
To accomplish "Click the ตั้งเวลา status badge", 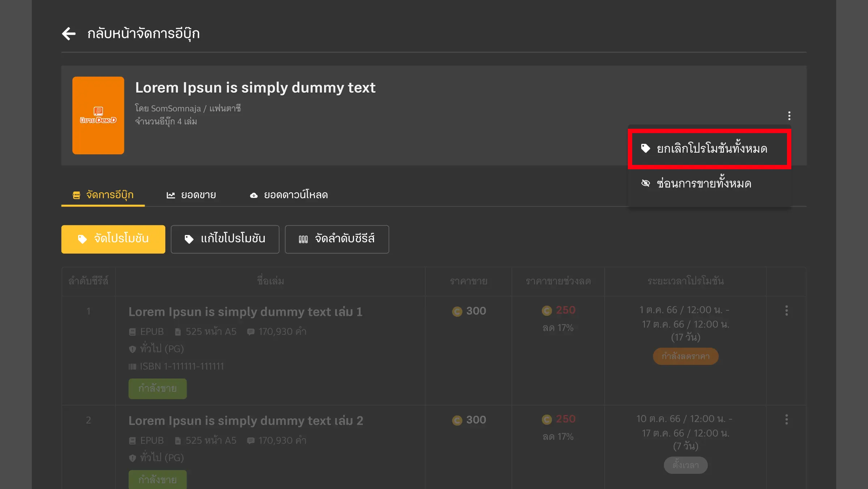I will click(x=686, y=465).
